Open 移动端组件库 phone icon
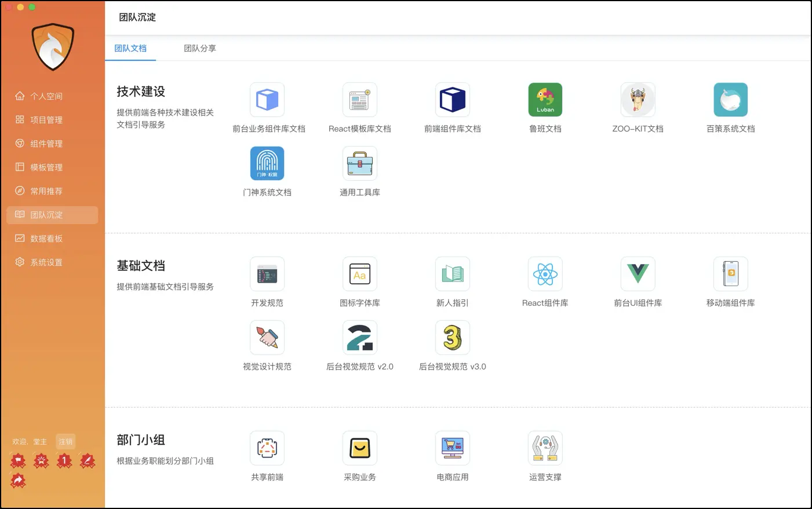This screenshot has width=812, height=509. (731, 274)
